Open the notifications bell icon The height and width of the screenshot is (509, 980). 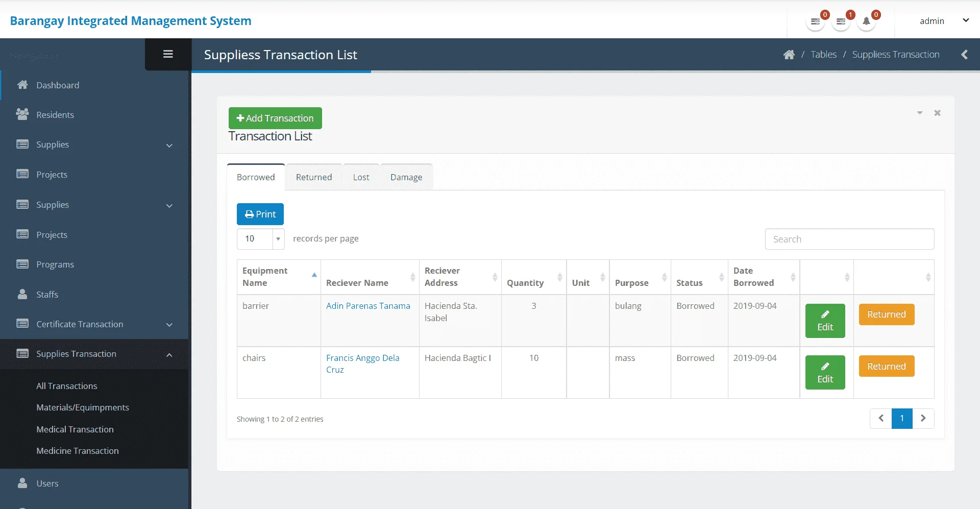coord(866,21)
